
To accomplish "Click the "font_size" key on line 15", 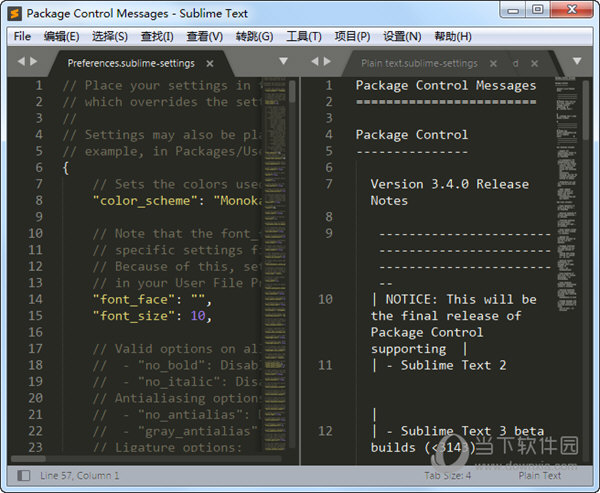I will coord(134,316).
